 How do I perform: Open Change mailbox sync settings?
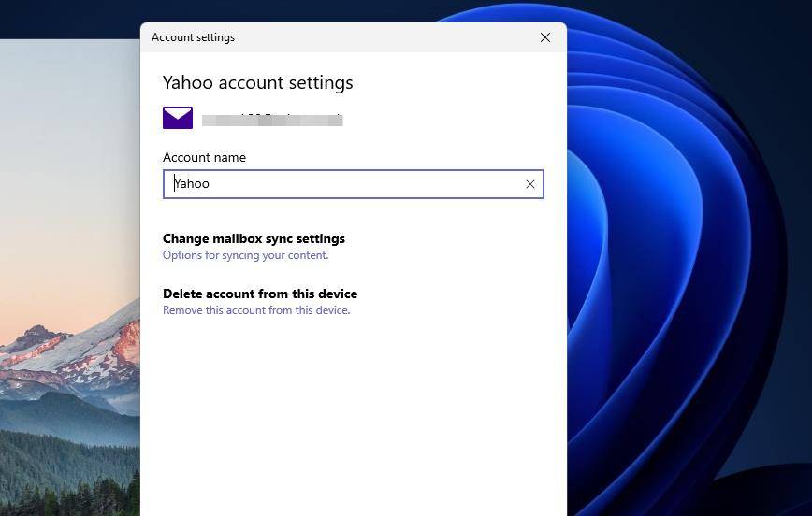[254, 238]
